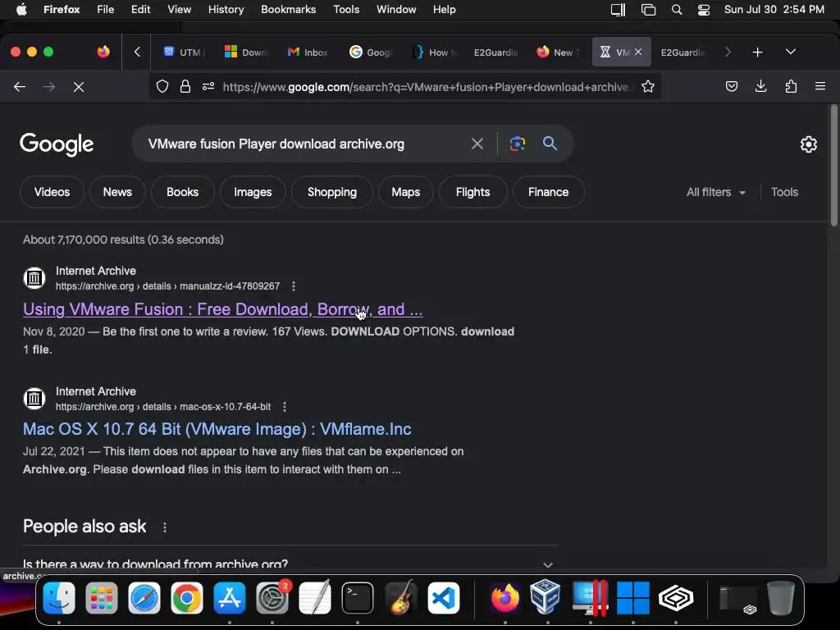Switch to the UTM tab
Viewport: 840px width, 630px height.
click(x=183, y=52)
